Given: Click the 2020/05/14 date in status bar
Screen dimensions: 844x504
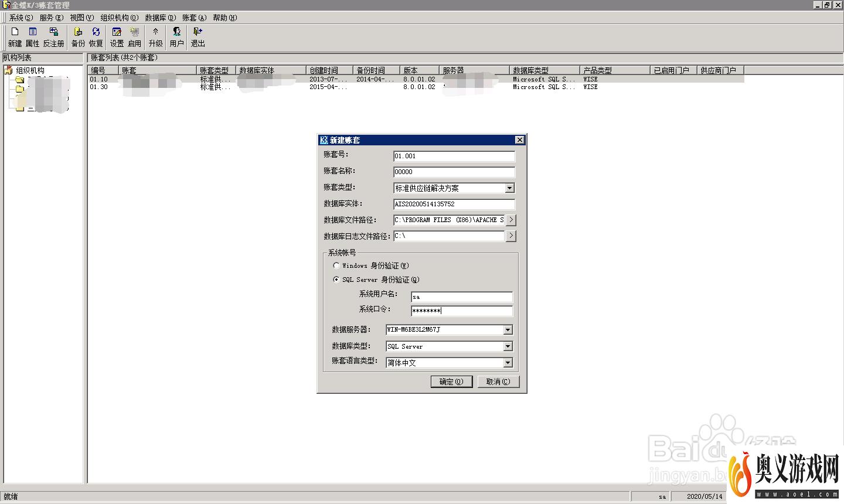Looking at the screenshot, I should click(705, 496).
